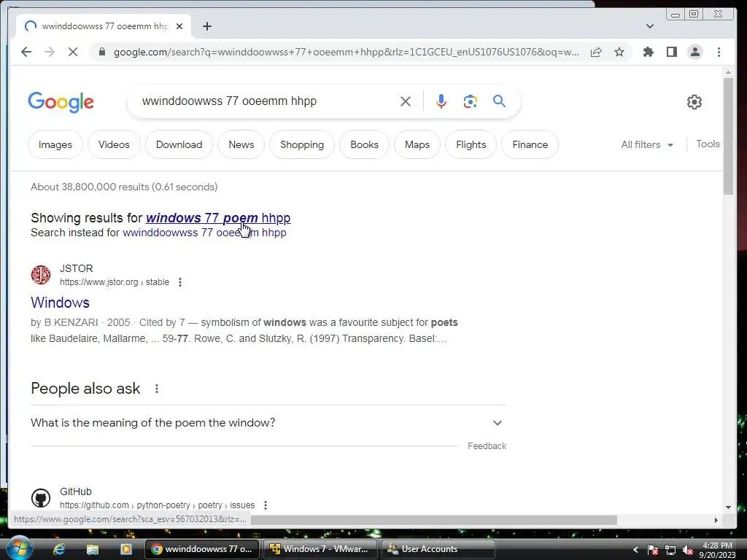Click inside the Google search field
This screenshot has height=560, width=747.
click(x=267, y=101)
